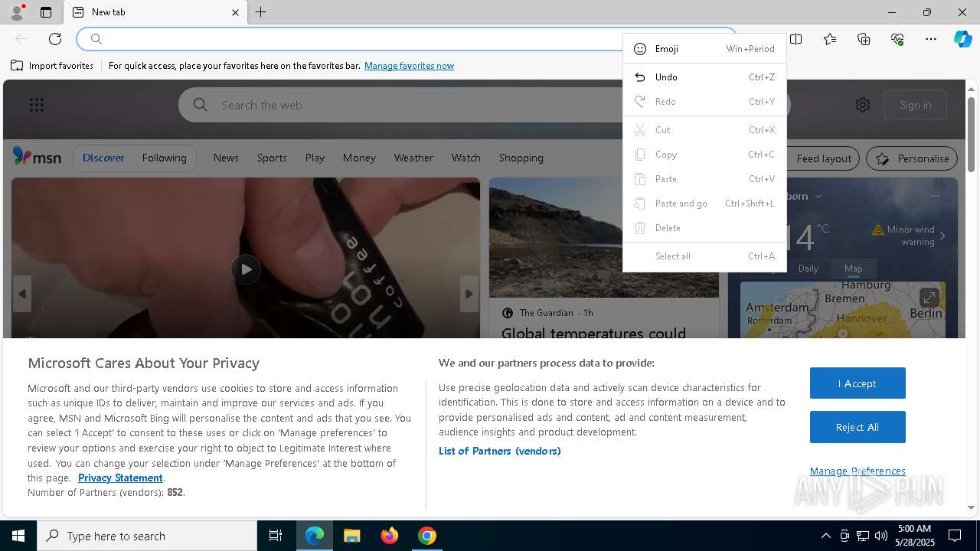Open the Play category
The height and width of the screenshot is (551, 980).
315,158
